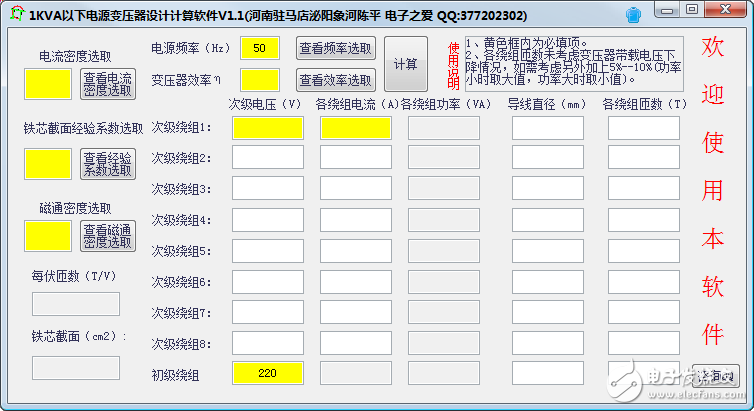Click 次级绕组2 current field
Image resolution: width=754 pixels, height=411 pixels.
(356, 157)
